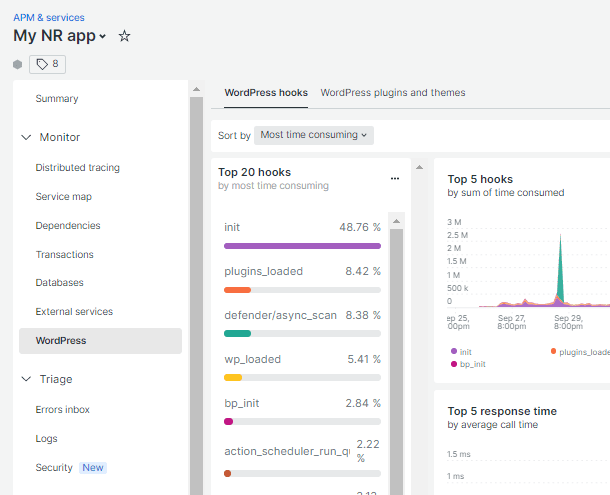Select the wp_loaded hook row
Image resolution: width=610 pixels, height=495 pixels.
click(302, 367)
